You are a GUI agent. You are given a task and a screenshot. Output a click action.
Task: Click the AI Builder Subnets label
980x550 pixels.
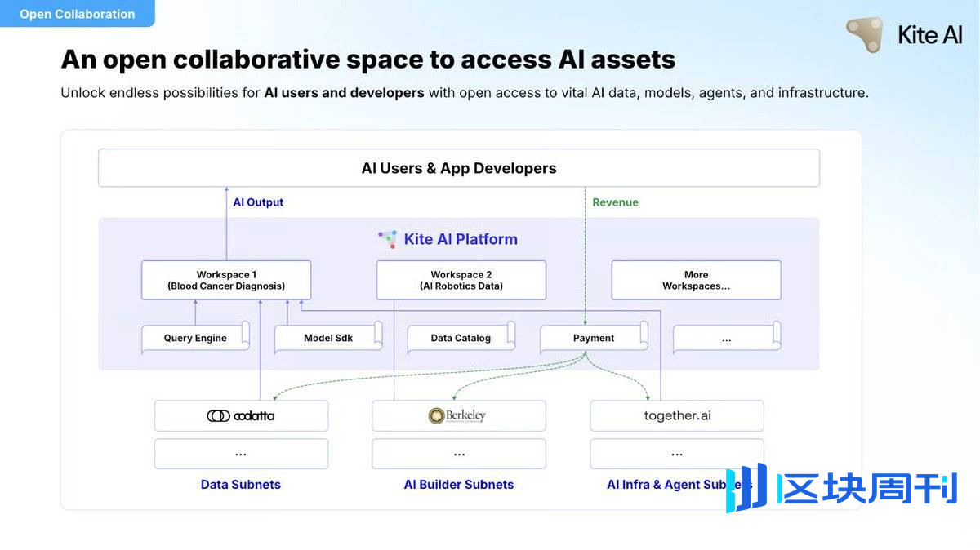point(459,484)
